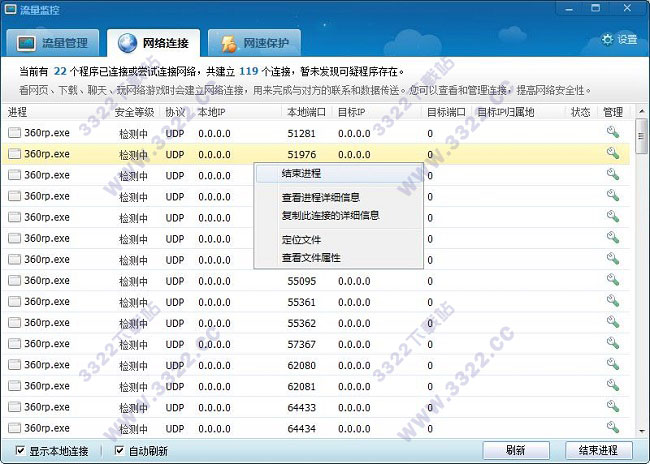650x464 pixels.
Task: Click the manage icon for port 55362 row
Action: click(x=613, y=322)
